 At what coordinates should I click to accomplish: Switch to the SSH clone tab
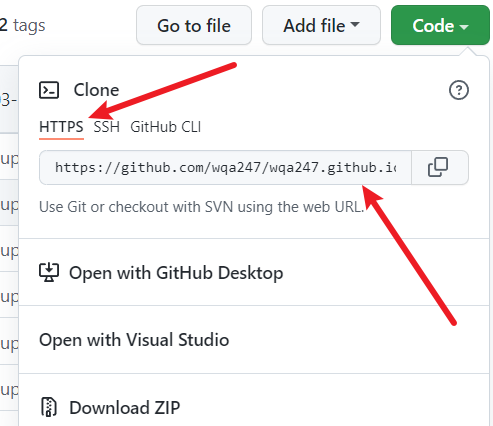[106, 127]
